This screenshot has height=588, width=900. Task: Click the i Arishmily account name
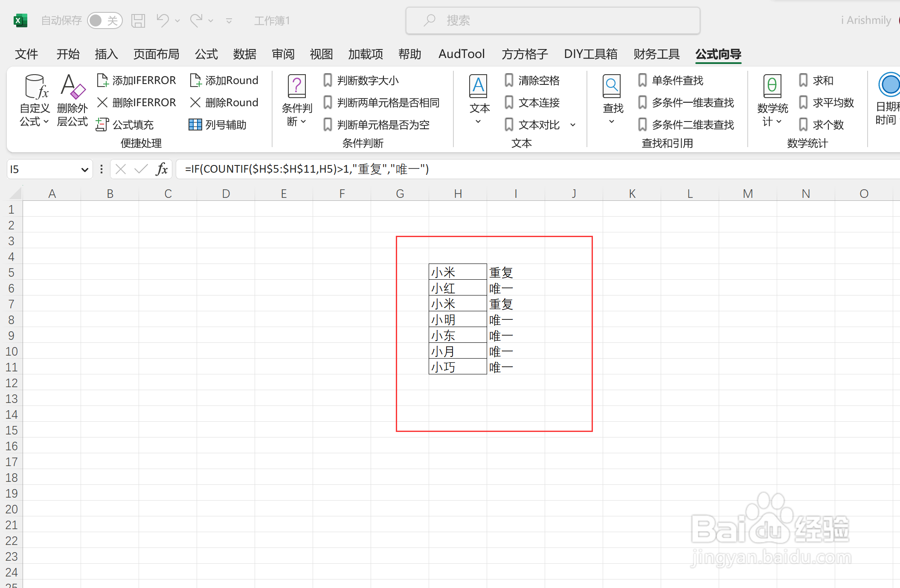[866, 20]
